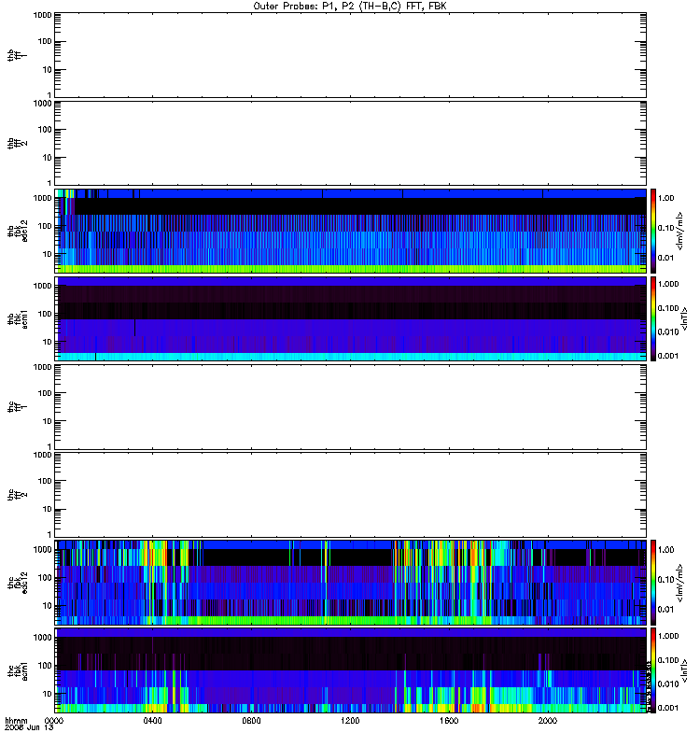
Task: Click the thc fft 2 panel y-axis label
Action: pyautogui.click(x=18, y=495)
